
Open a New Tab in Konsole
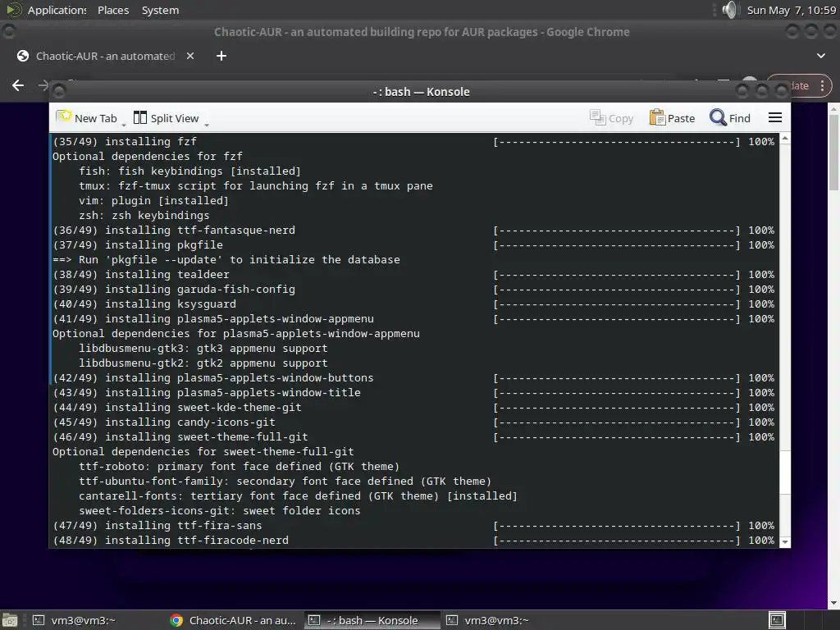coord(87,118)
